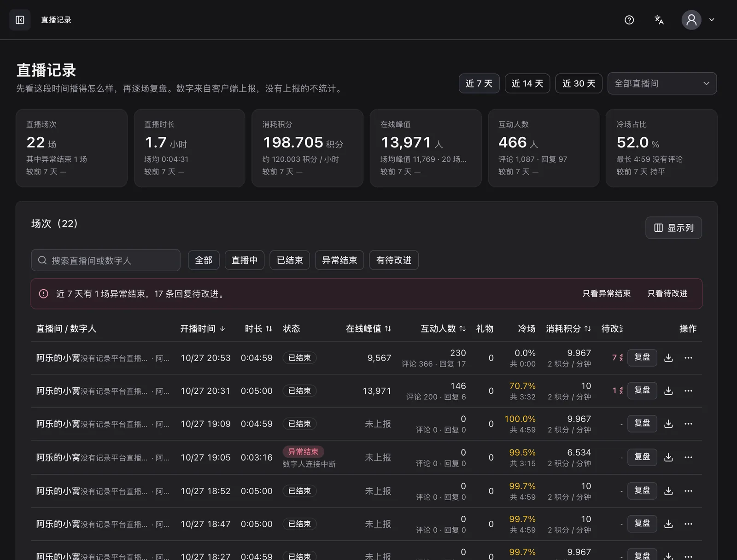
Task: Click 只看异常结束 in the alert banner
Action: tap(606, 293)
